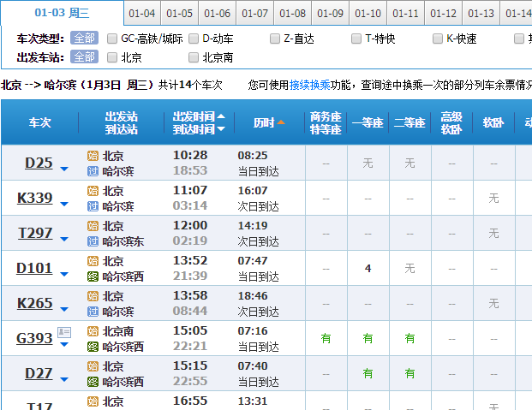Image resolution: width=532 pixels, height=410 pixels.
Task: Click the 始 origin icon in D25 row
Action: click(93, 156)
